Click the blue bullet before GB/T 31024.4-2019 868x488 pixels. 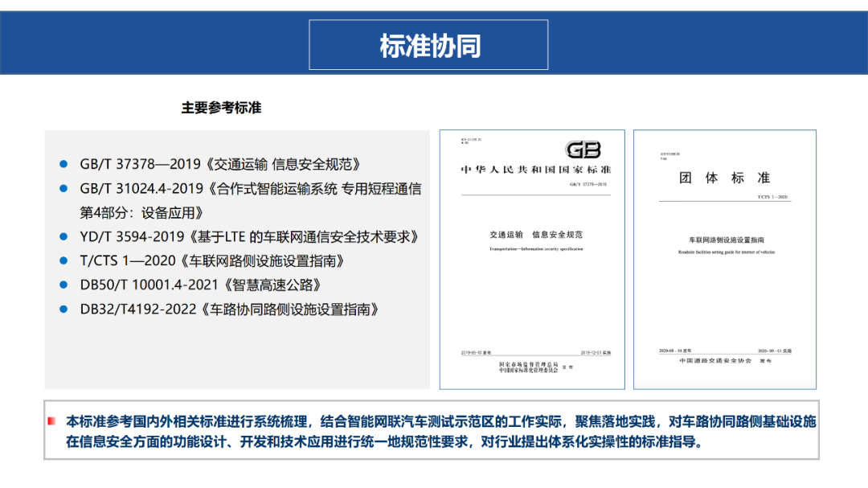tap(63, 189)
